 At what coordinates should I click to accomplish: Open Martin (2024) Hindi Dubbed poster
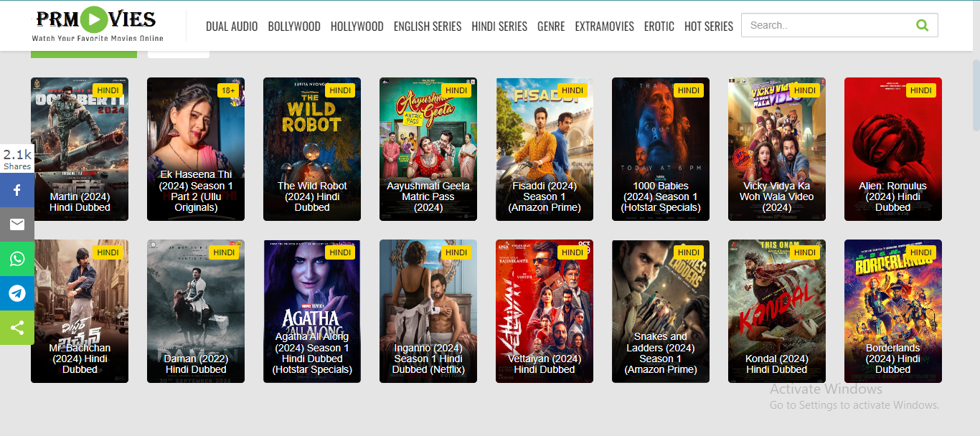(x=80, y=149)
